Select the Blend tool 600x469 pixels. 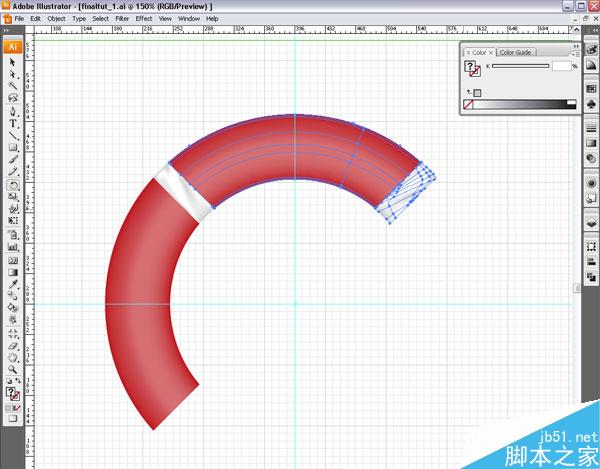(x=13, y=296)
